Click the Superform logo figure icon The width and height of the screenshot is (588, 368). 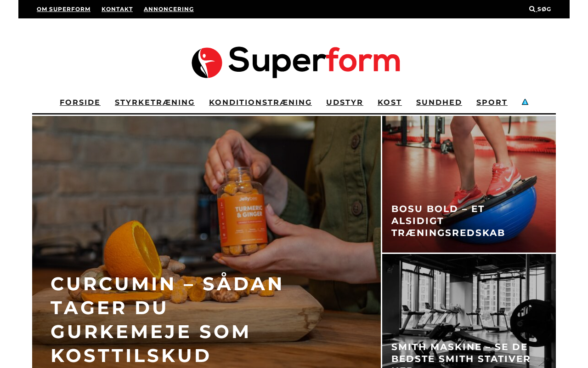207,63
